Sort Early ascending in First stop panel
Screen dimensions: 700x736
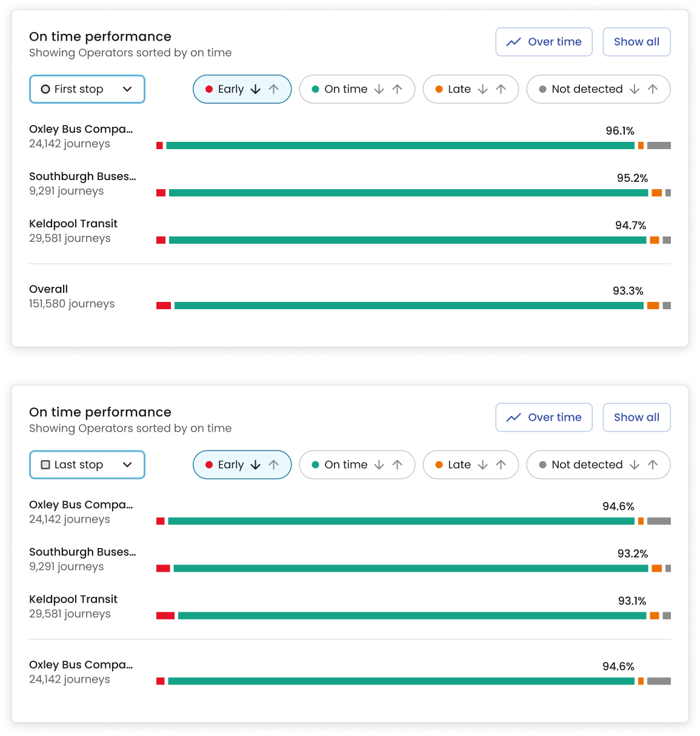click(x=274, y=89)
